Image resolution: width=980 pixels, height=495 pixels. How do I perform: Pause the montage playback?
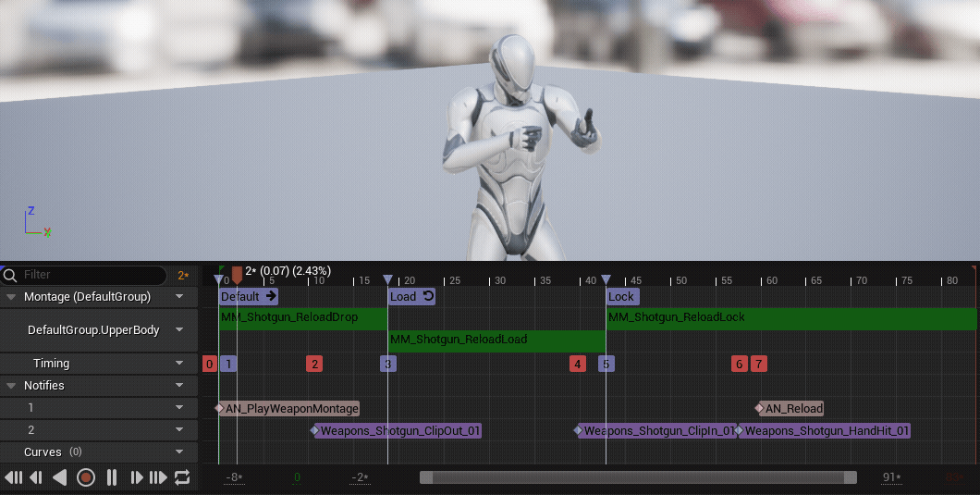click(x=111, y=477)
